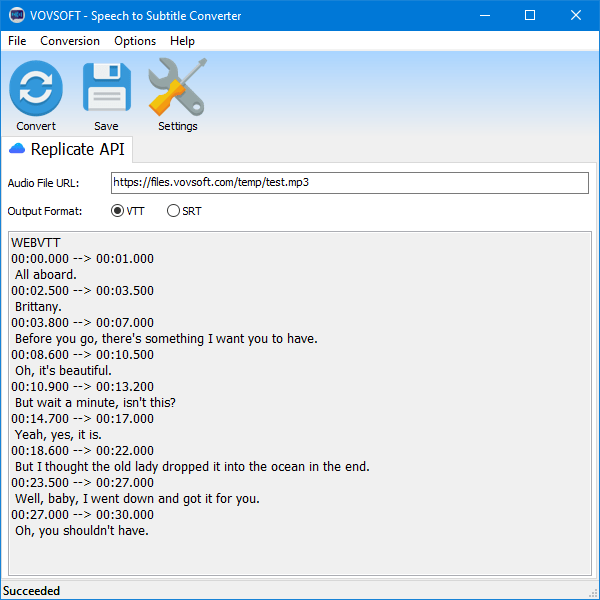Click the Settings label in the toolbar
600x600 pixels.
point(177,126)
